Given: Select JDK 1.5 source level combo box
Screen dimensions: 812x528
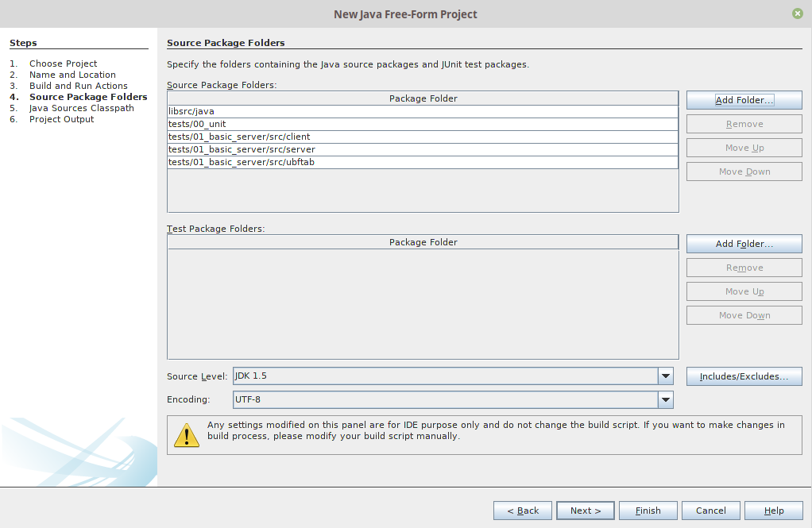Looking at the screenshot, I should tap(445, 376).
